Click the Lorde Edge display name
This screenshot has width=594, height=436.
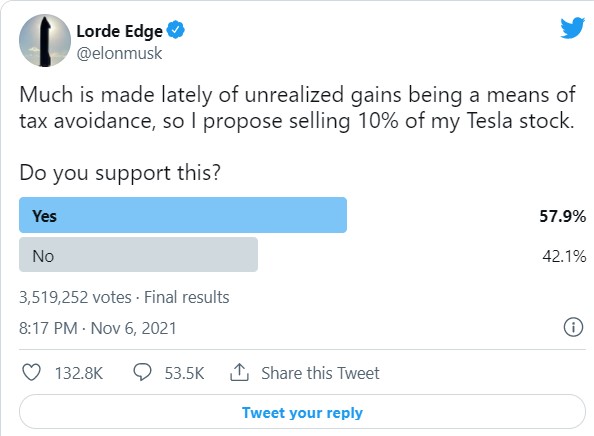pyautogui.click(x=119, y=31)
